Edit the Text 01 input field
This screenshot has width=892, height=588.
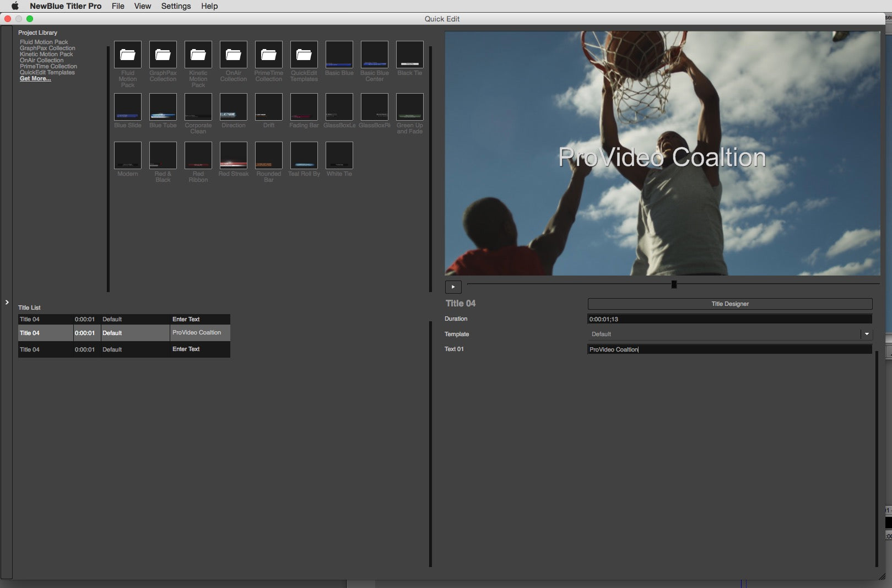[x=728, y=349]
